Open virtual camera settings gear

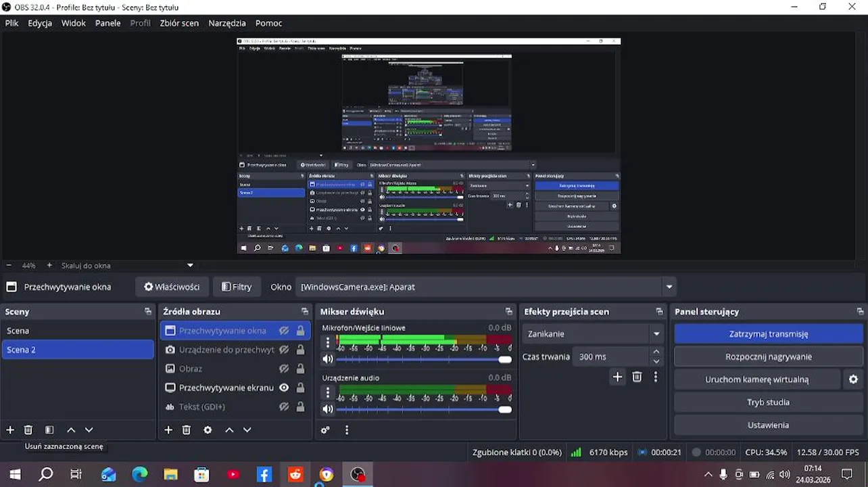853,379
